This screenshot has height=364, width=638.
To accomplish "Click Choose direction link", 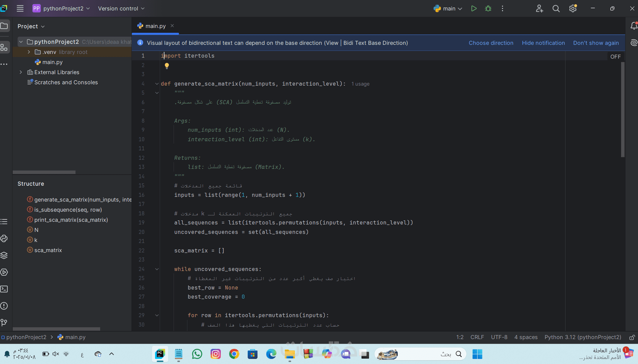I will [x=491, y=43].
